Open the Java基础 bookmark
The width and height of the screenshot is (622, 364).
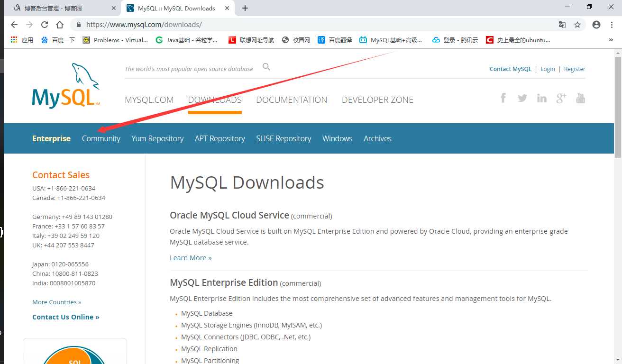(186, 40)
